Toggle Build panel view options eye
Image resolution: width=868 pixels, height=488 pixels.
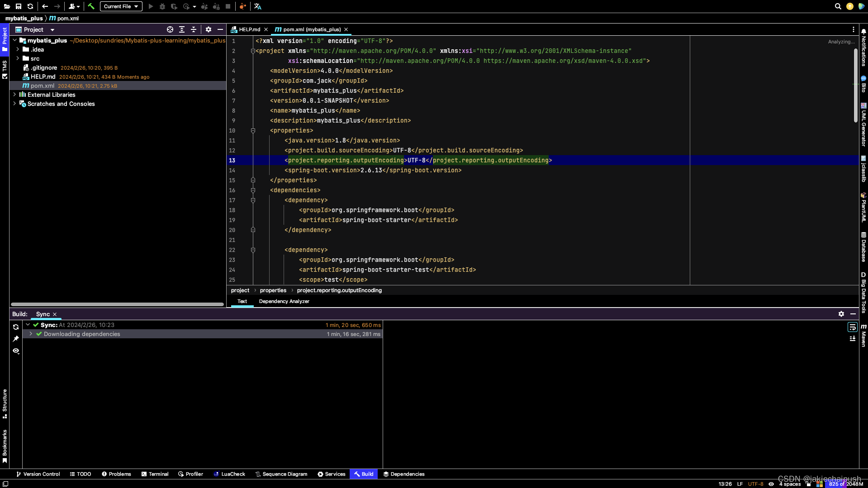click(x=16, y=351)
